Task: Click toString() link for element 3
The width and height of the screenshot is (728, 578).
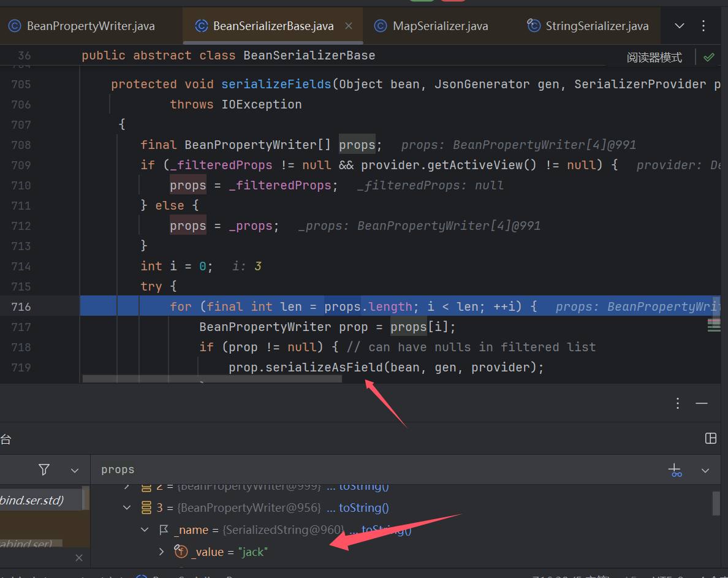Action: (363, 508)
